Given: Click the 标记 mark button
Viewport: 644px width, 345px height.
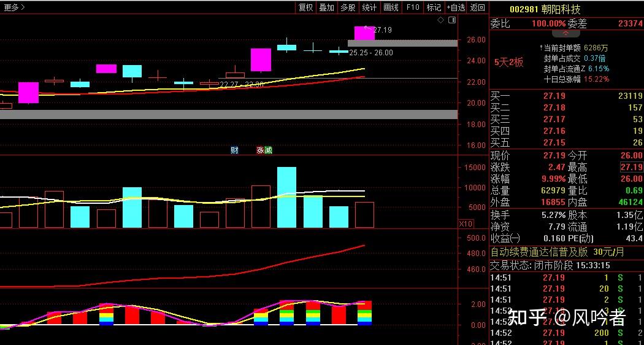Looking at the screenshot, I should pos(434,7).
